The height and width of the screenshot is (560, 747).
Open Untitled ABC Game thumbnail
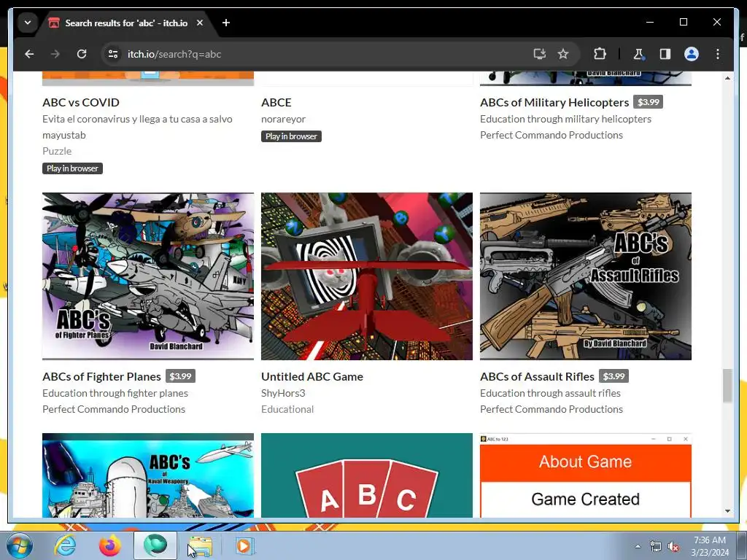pyautogui.click(x=367, y=276)
